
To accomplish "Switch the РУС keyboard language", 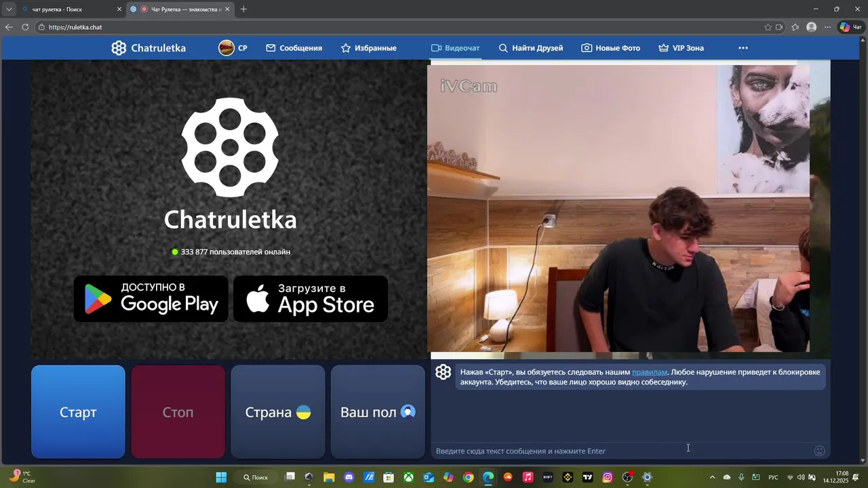I will coord(773,477).
